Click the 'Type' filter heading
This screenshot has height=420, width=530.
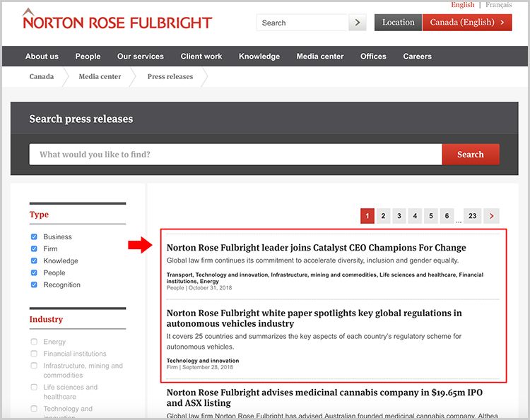pyautogui.click(x=39, y=215)
